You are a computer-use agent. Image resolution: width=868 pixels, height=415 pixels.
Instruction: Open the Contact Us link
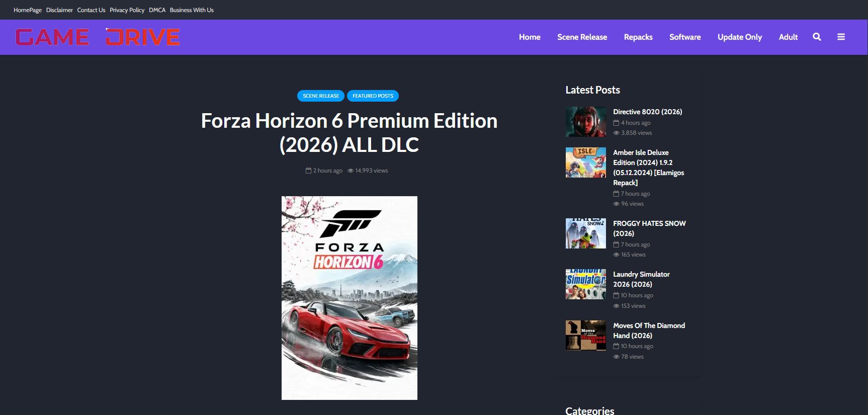(91, 10)
